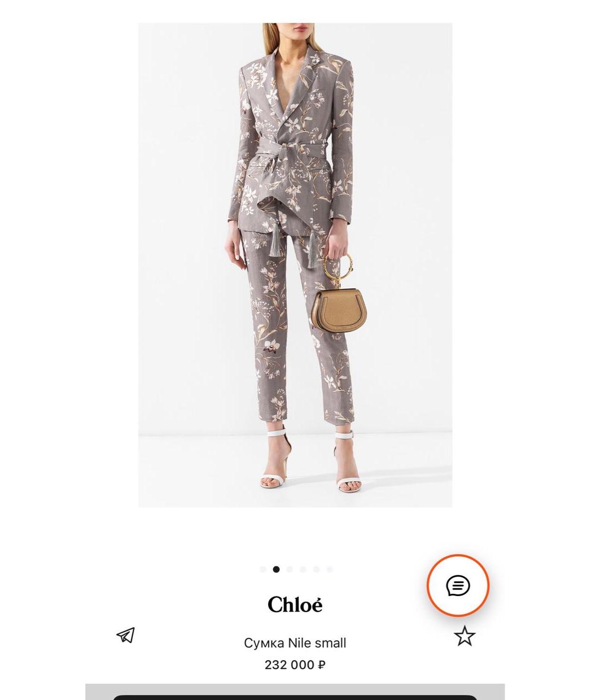
Task: Jump to the third photo dot
Action: [289, 569]
